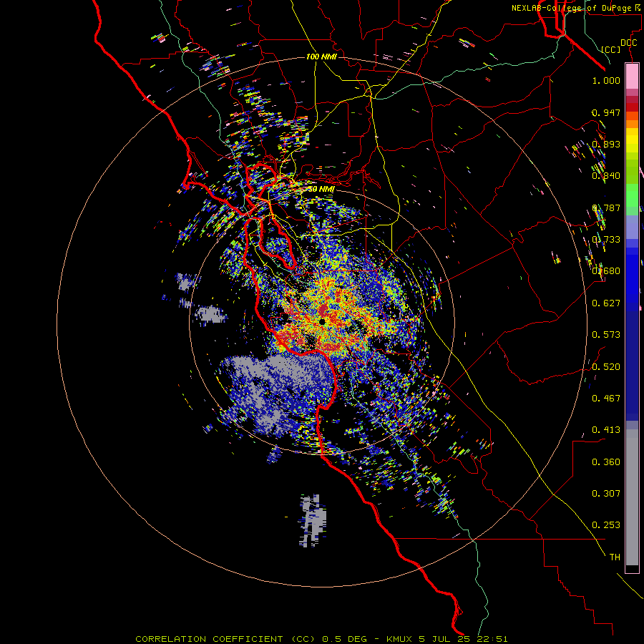The height and width of the screenshot is (644, 644).
Task: Select the 0.253 legend value
Action: 606,525
